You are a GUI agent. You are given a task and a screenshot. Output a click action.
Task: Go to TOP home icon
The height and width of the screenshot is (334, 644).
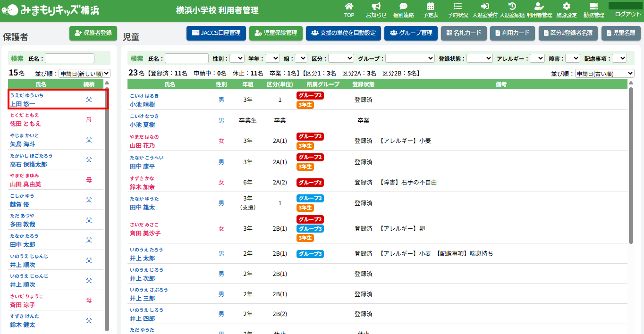[x=349, y=7]
